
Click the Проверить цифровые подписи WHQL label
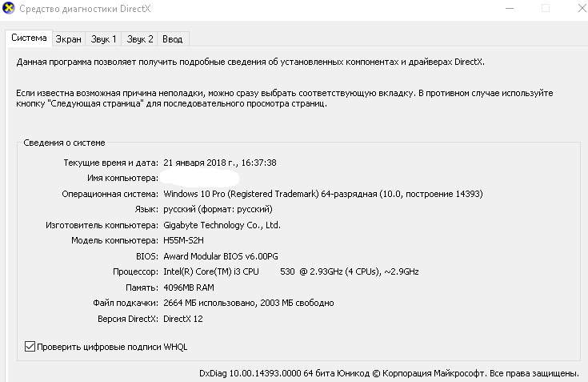pos(112,347)
